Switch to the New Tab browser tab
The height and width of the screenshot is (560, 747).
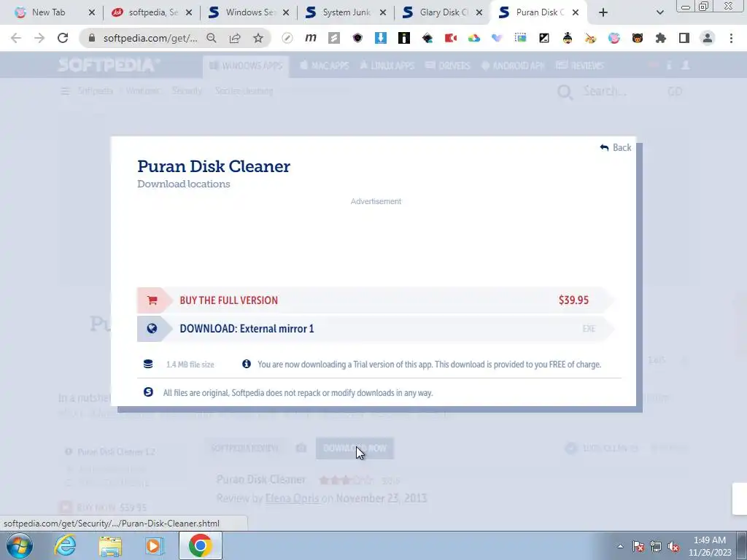(x=48, y=12)
